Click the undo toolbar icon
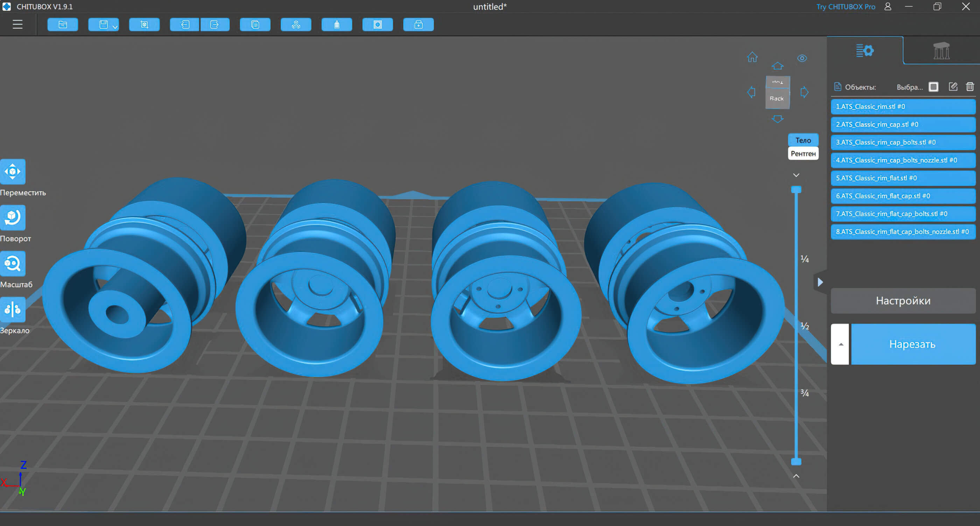This screenshot has width=980, height=526. 185,25
